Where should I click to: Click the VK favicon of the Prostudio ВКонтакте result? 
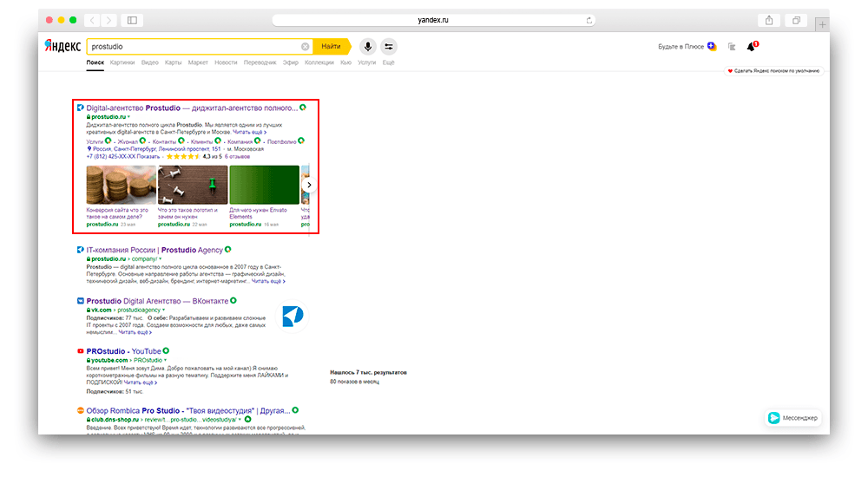[x=80, y=301]
